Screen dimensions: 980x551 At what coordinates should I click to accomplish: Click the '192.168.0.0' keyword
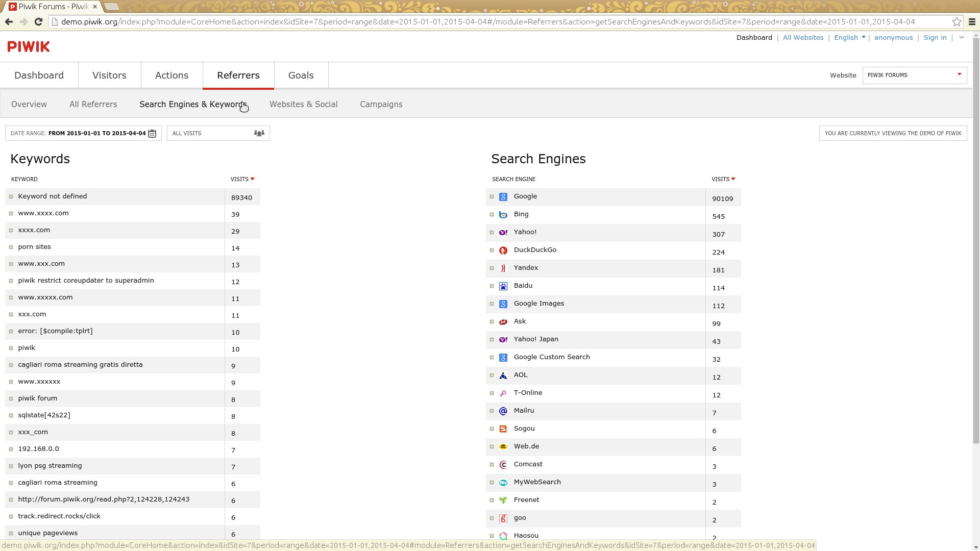coord(38,449)
